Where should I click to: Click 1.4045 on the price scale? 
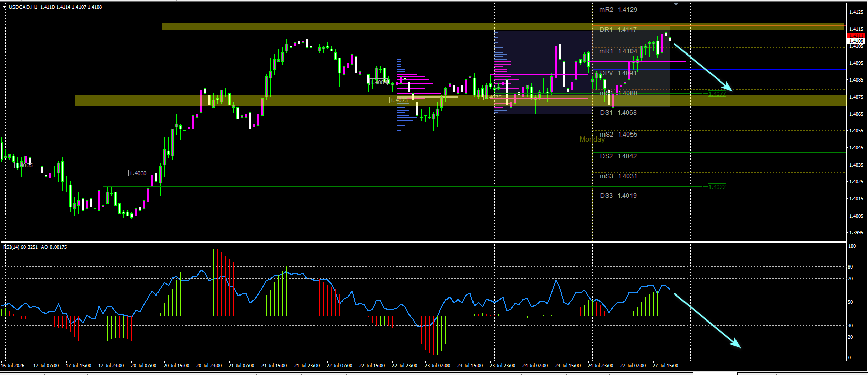856,148
